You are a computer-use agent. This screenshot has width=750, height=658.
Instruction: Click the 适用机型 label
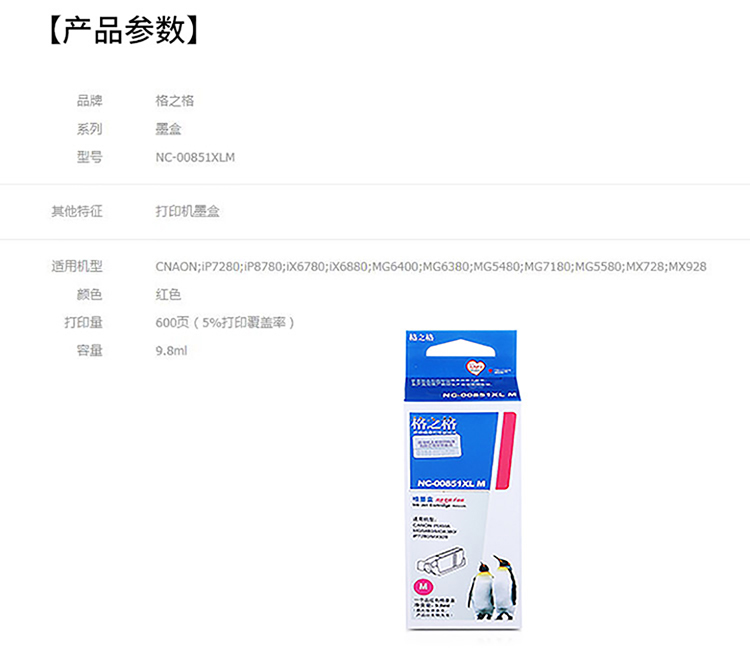click(77, 266)
